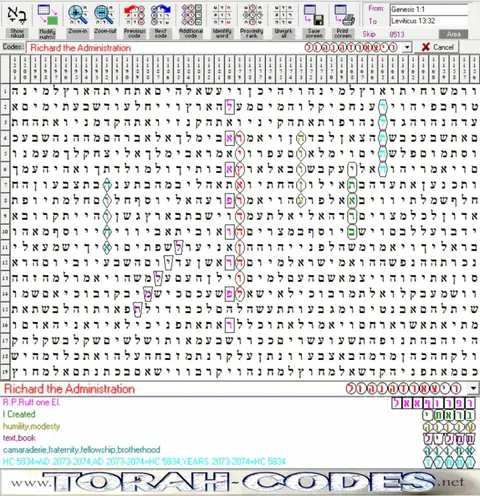Select the red 'Richard the Administration' list header

pyautogui.click(x=69, y=389)
